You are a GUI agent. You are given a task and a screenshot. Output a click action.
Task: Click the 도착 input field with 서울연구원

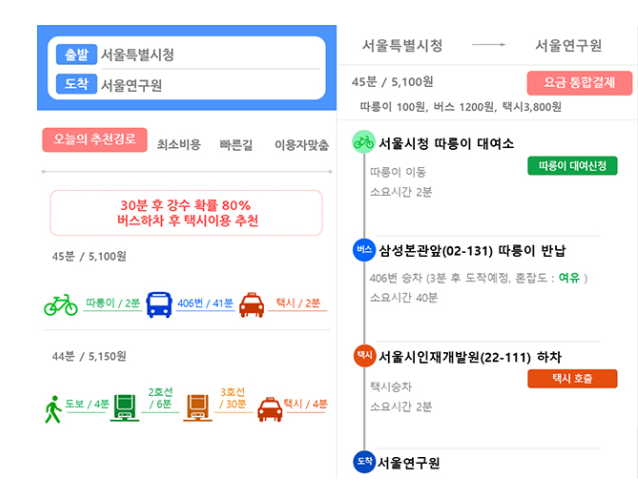coord(187,84)
